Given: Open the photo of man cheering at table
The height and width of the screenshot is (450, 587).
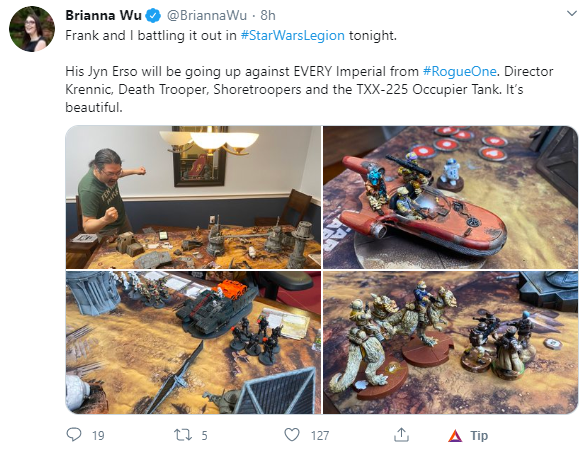Looking at the screenshot, I should coord(194,197).
